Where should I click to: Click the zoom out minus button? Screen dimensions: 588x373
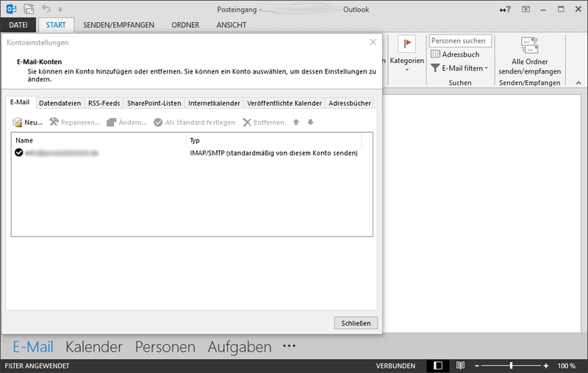477,365
